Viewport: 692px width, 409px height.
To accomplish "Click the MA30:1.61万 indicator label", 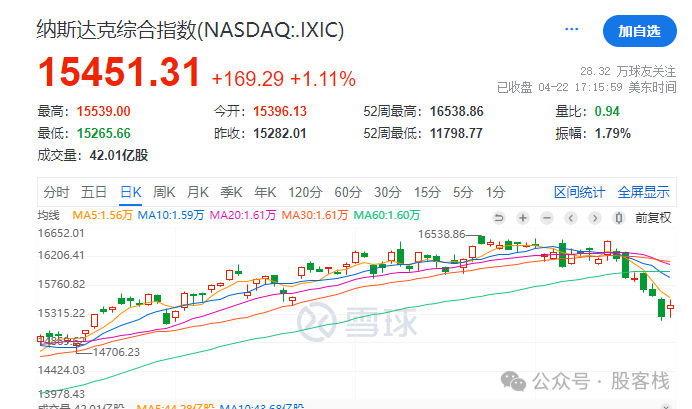I will click(315, 215).
